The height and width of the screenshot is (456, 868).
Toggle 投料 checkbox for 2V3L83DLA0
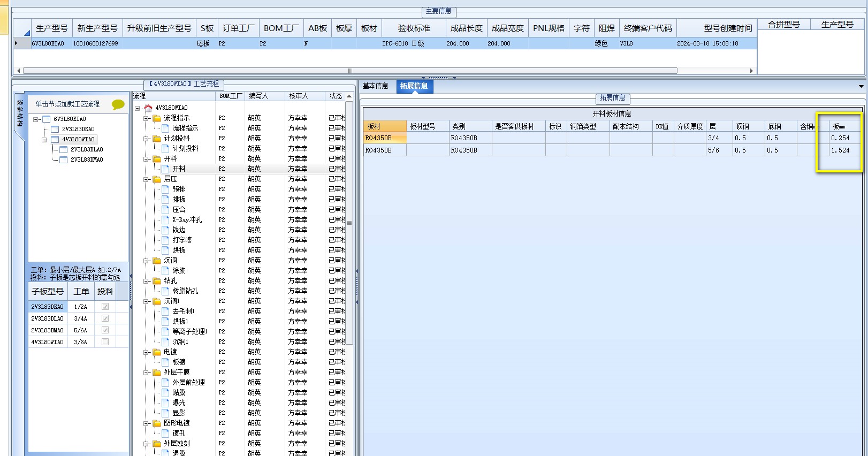(x=105, y=318)
